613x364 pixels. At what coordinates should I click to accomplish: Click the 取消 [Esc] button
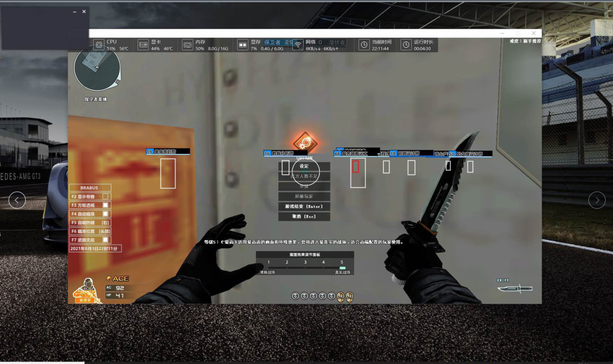(304, 216)
